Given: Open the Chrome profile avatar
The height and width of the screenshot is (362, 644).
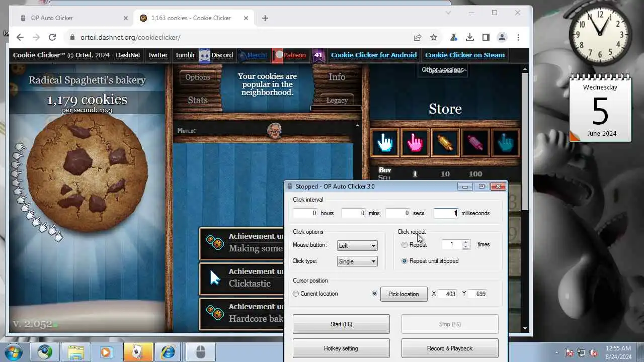Looking at the screenshot, I should point(502,37).
